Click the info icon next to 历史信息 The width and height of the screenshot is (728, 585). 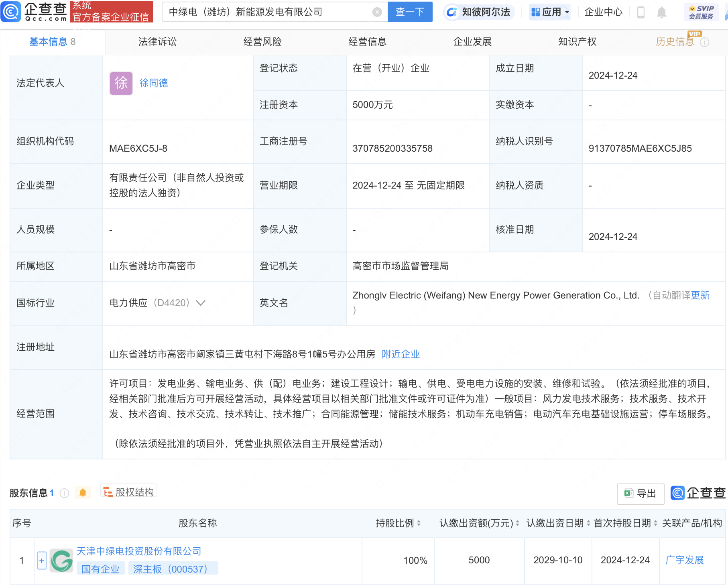704,41
